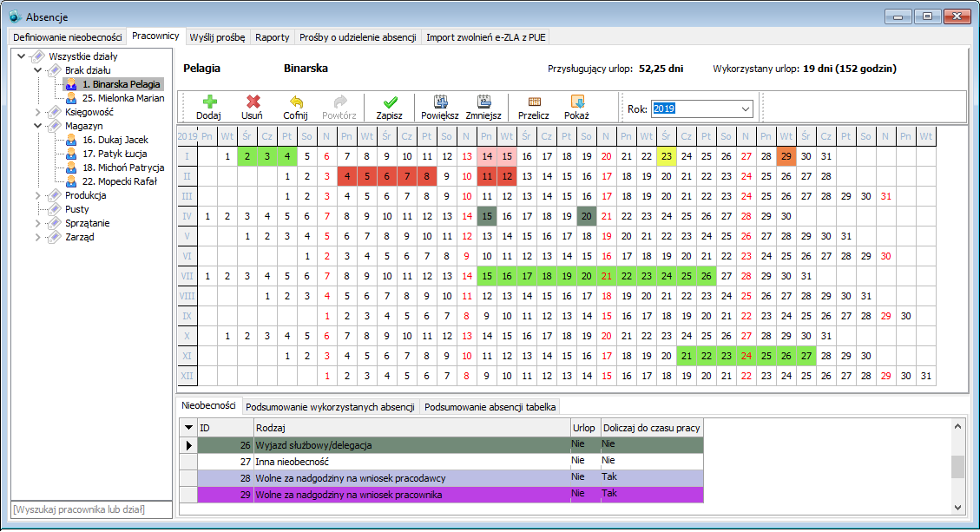Select orange highlighted day 29 in January

click(786, 156)
